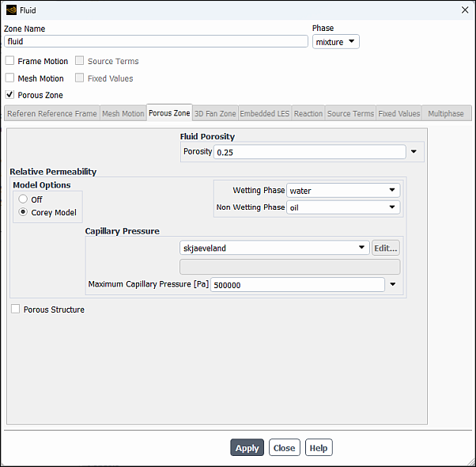
Task: Close the Fluid dialog with X
Action: click(465, 10)
